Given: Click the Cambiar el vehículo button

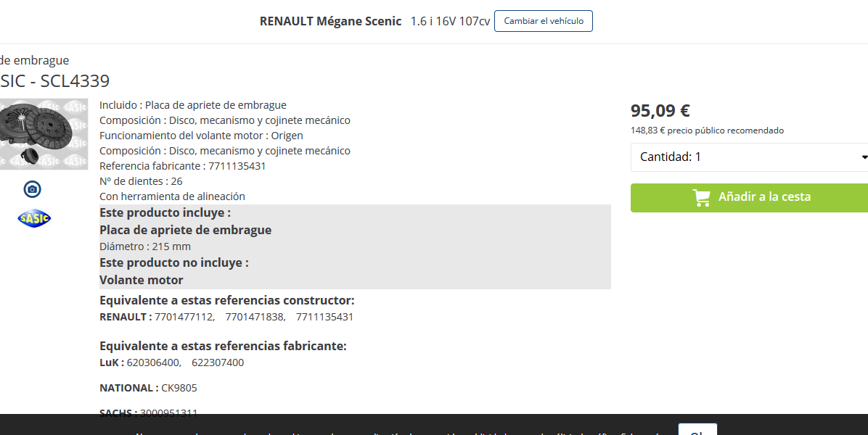Looking at the screenshot, I should [x=543, y=21].
